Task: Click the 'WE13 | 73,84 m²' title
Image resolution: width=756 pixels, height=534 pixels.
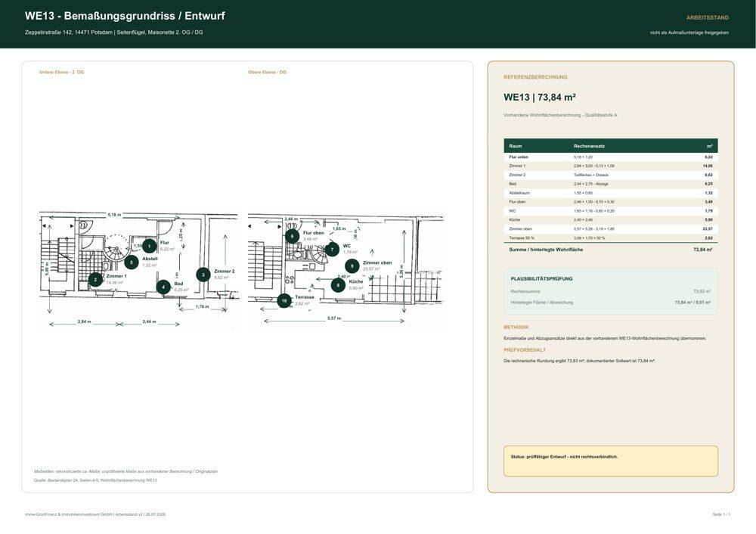Action: 540,97
